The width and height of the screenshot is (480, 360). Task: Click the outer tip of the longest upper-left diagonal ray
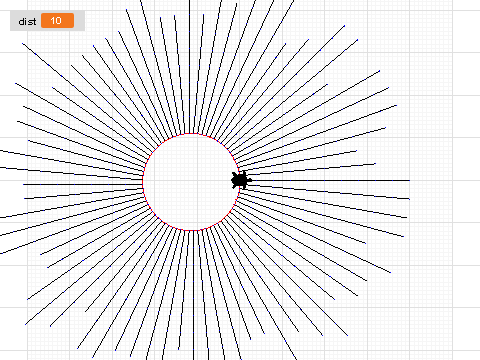click(x=23, y=43)
